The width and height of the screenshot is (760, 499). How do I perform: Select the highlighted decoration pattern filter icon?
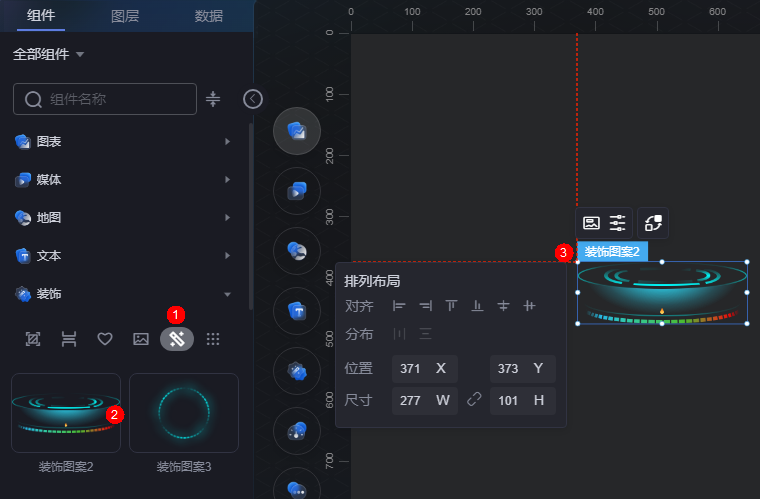pos(177,339)
